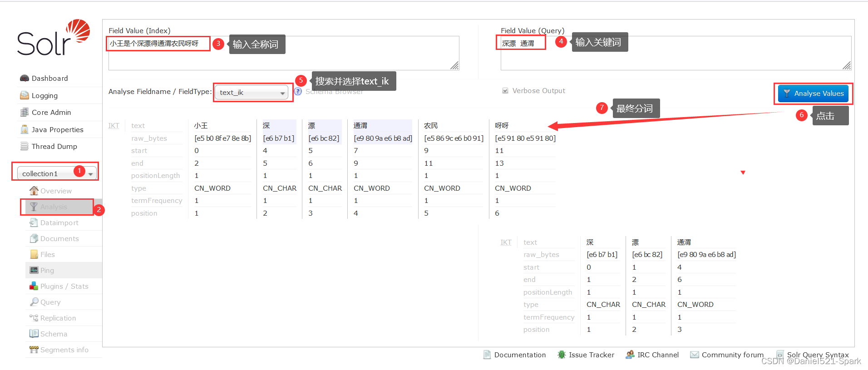The image size is (868, 370).
Task: Open the Thread Dump menu item
Action: 54,146
